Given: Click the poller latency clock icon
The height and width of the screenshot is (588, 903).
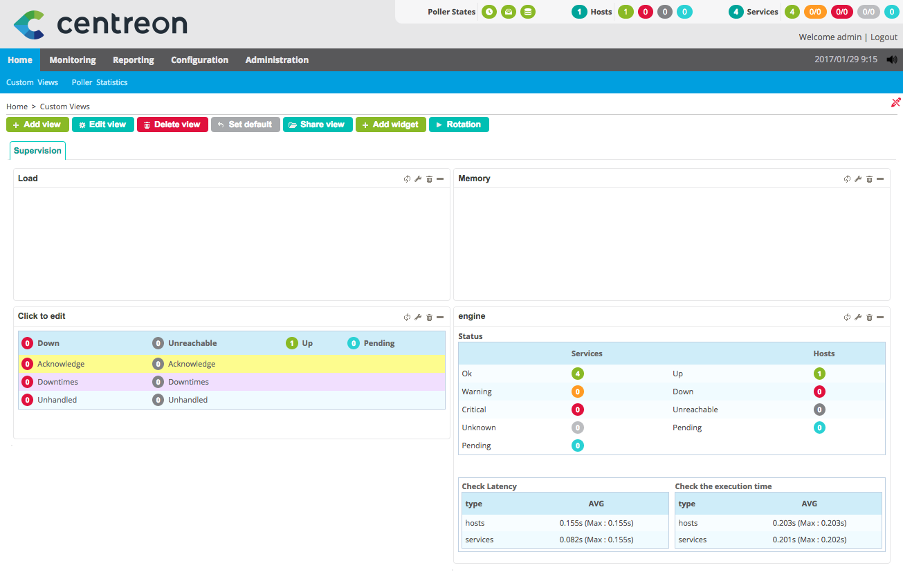Looking at the screenshot, I should pos(489,12).
